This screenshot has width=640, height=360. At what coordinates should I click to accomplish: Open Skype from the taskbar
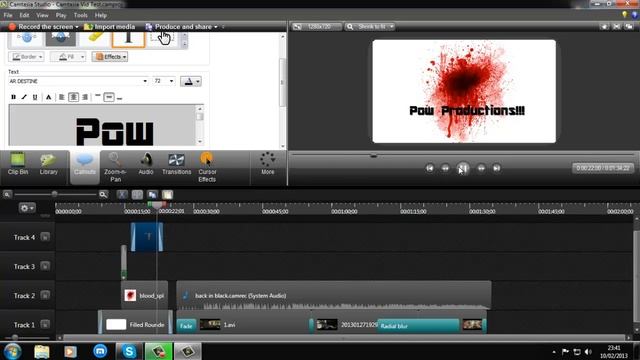point(129,351)
